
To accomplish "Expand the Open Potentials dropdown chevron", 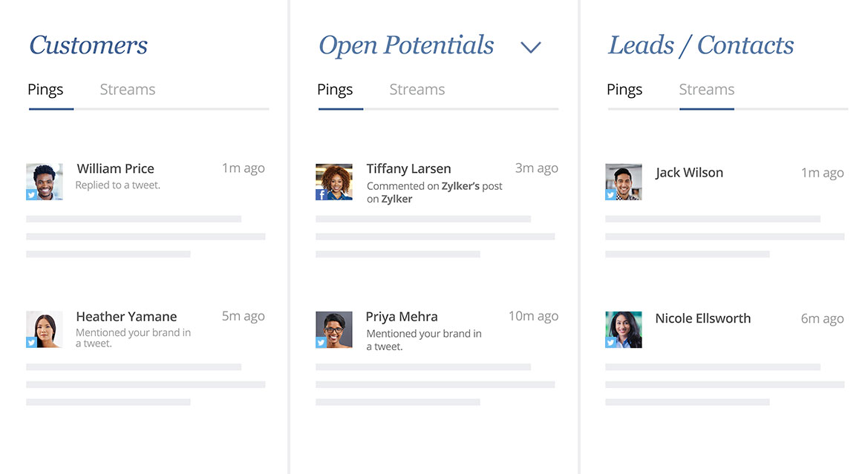I will pos(530,47).
